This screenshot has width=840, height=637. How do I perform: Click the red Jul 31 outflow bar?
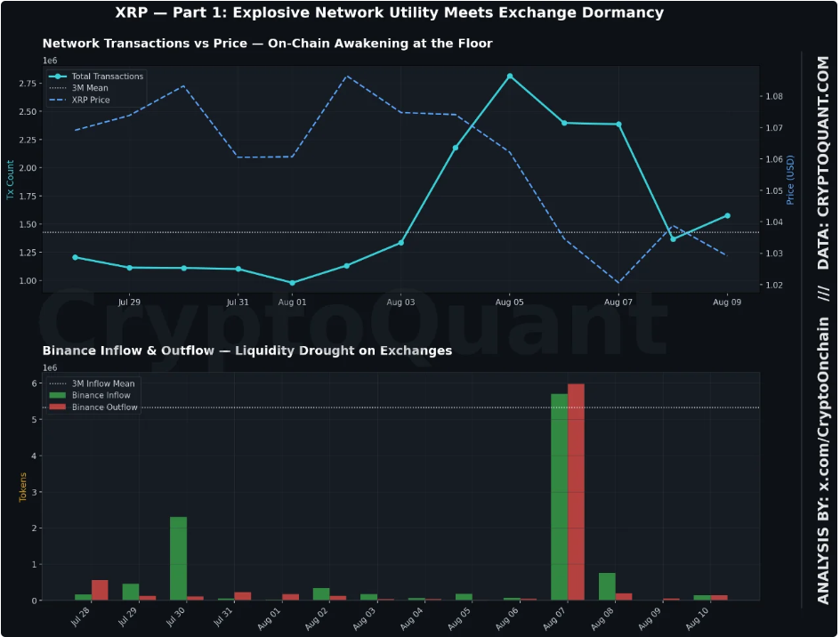click(x=243, y=596)
